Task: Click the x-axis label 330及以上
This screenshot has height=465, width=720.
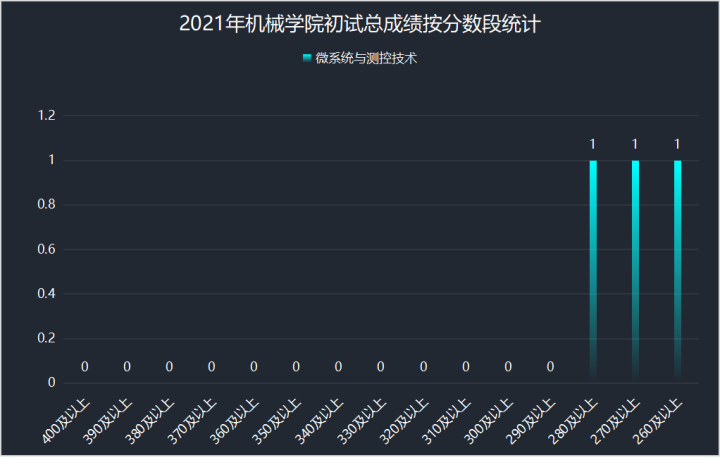Action: pos(362,421)
